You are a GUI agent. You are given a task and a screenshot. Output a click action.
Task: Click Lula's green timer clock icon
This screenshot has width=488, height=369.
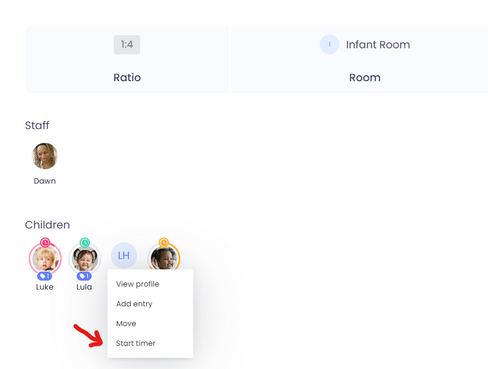(x=85, y=242)
